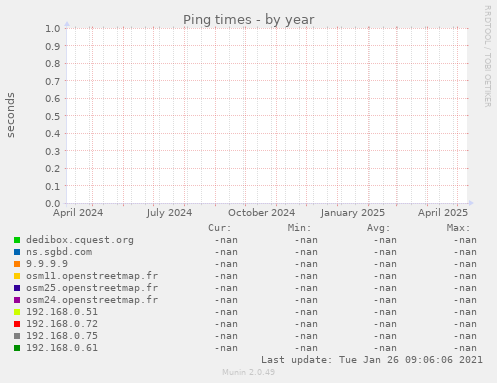This screenshot has width=497, height=383.
Task: Click the osm24.openstreetmap.fr purple swatch
Action: coord(17,300)
